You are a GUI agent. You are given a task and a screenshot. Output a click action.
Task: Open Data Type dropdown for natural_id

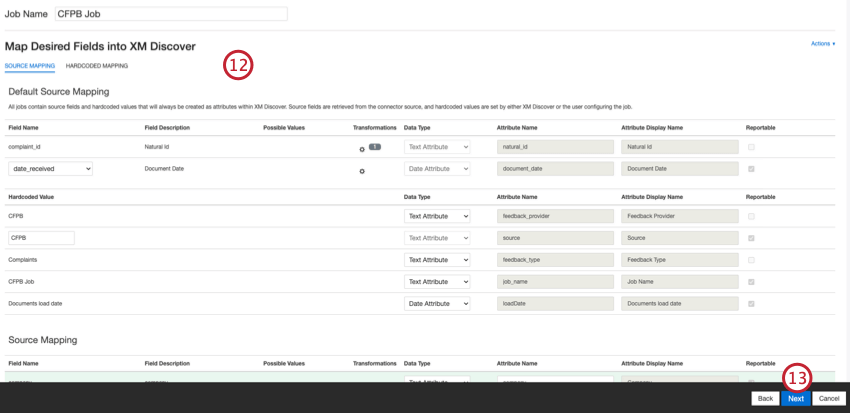tap(437, 147)
